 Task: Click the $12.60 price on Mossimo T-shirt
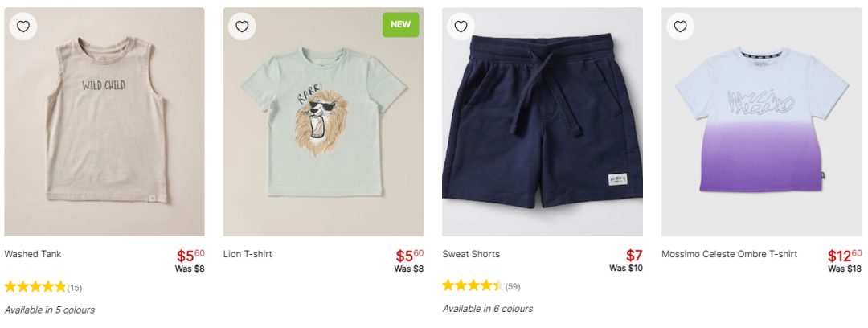(x=845, y=256)
